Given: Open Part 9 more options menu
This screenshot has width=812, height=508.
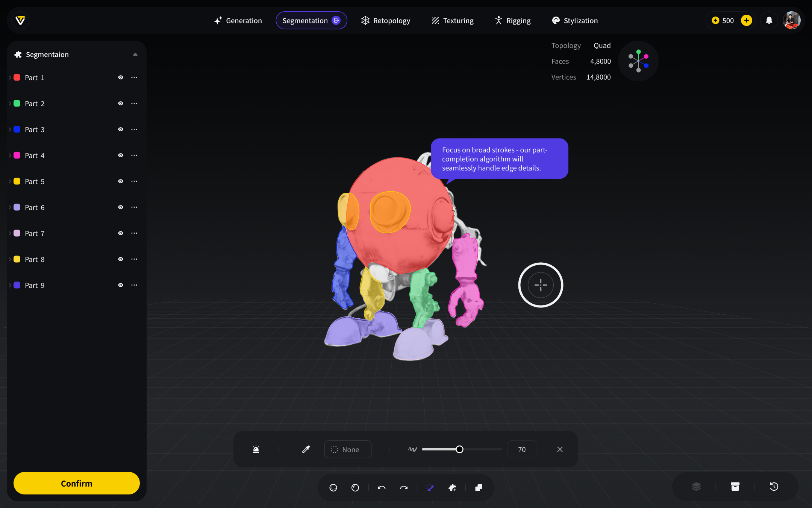Looking at the screenshot, I should click(x=134, y=285).
